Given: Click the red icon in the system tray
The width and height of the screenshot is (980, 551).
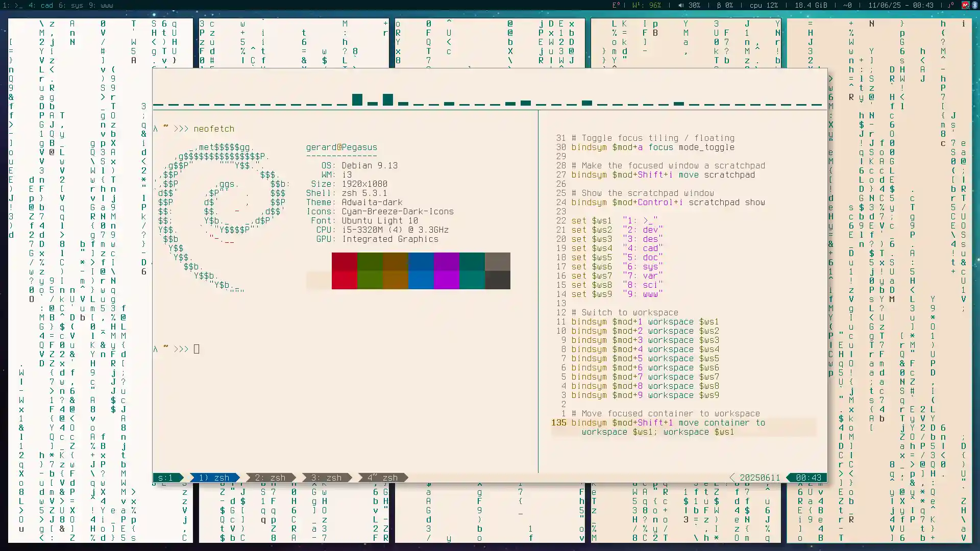Looking at the screenshot, I should click(x=965, y=6).
